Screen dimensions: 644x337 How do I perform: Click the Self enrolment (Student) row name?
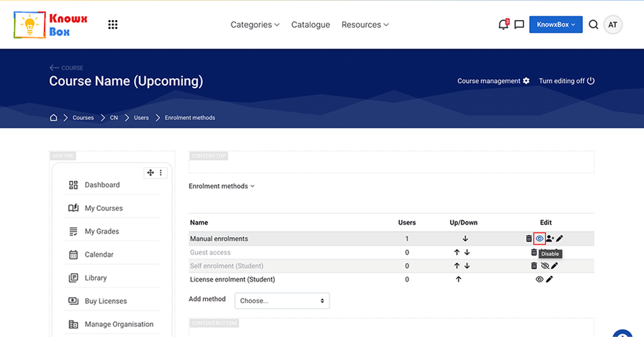(226, 266)
